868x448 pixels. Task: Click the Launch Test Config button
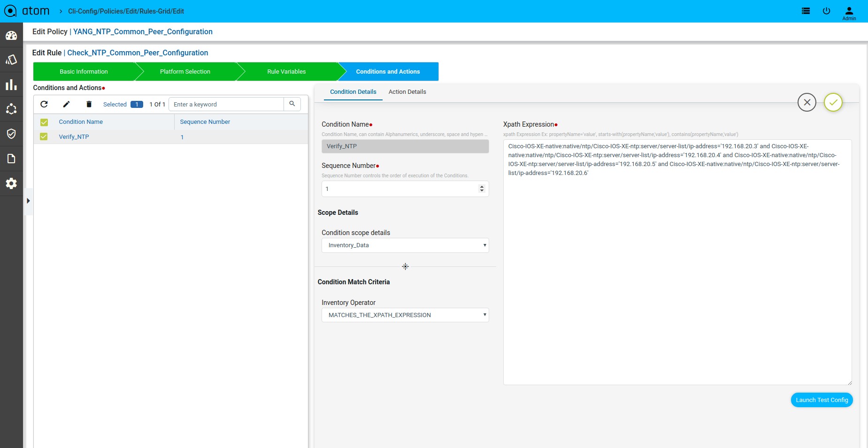point(822,400)
